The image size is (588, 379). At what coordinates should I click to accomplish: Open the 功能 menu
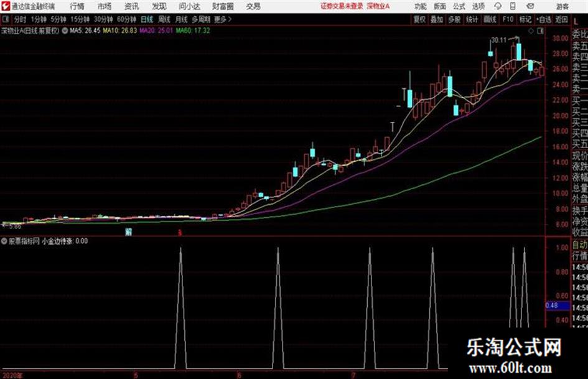coord(421,6)
